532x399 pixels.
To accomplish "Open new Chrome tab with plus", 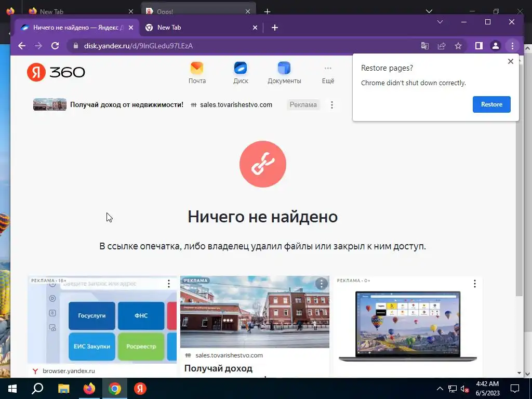I will (275, 28).
